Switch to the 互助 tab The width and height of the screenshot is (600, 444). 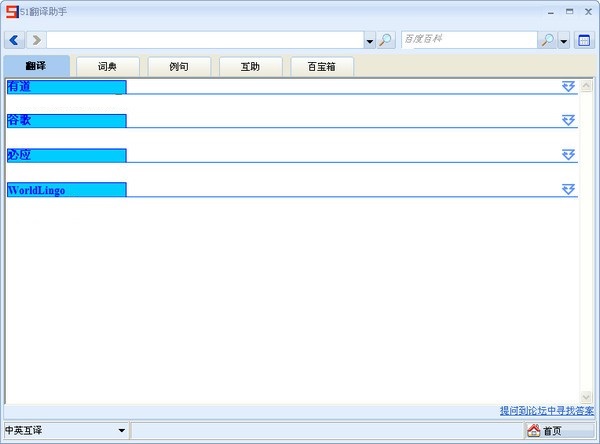tap(251, 67)
